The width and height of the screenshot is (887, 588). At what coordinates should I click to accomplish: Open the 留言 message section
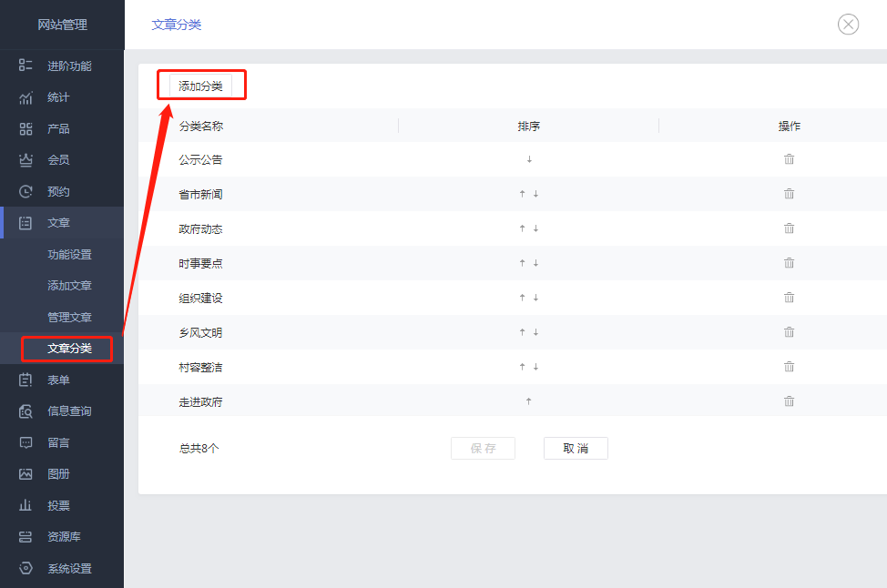(57, 442)
